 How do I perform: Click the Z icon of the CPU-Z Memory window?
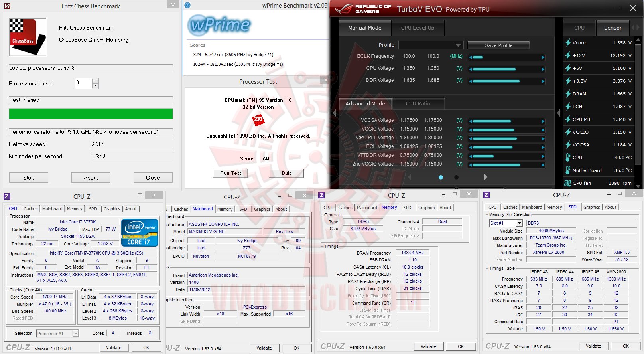321,195
